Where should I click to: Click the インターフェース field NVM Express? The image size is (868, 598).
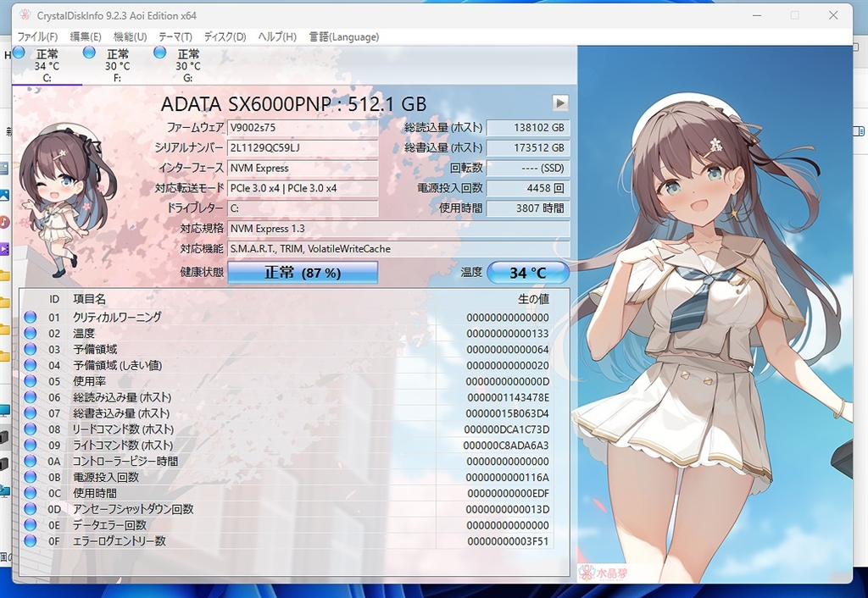(x=303, y=169)
